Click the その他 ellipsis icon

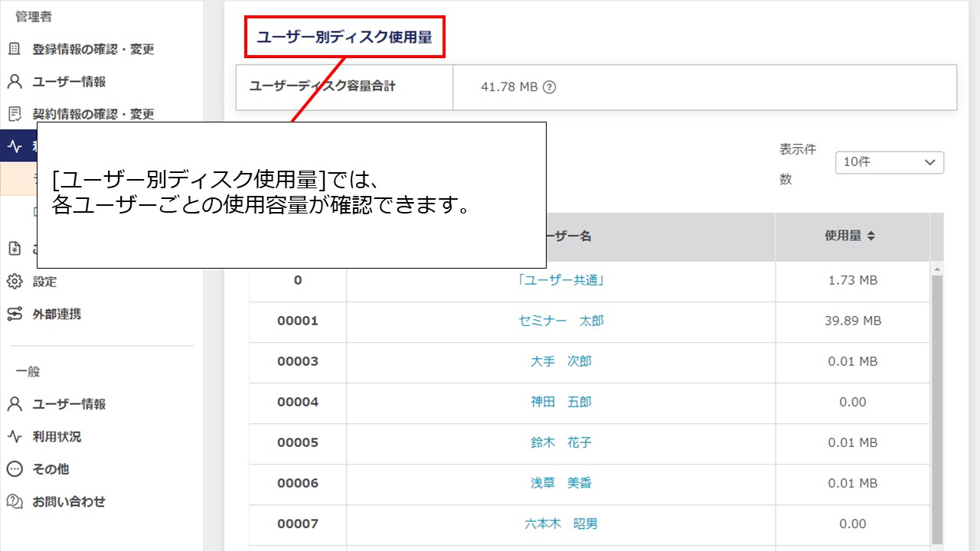click(x=15, y=469)
